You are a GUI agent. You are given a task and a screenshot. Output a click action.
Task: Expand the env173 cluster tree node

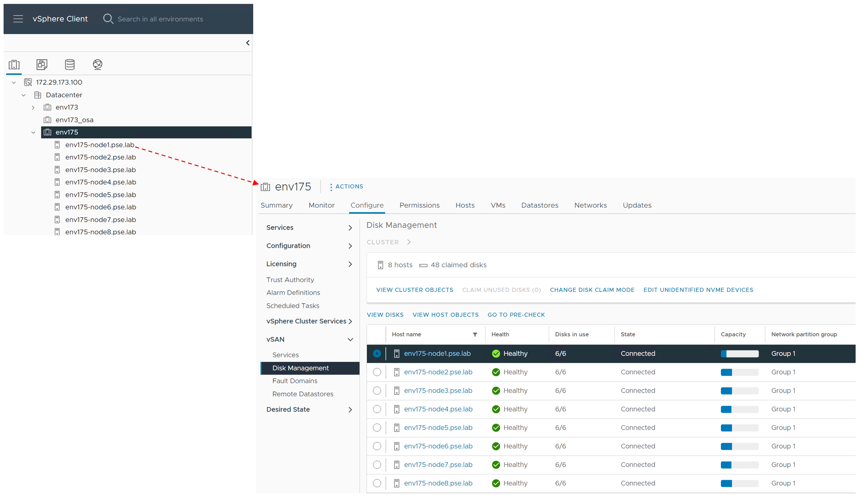tap(33, 108)
